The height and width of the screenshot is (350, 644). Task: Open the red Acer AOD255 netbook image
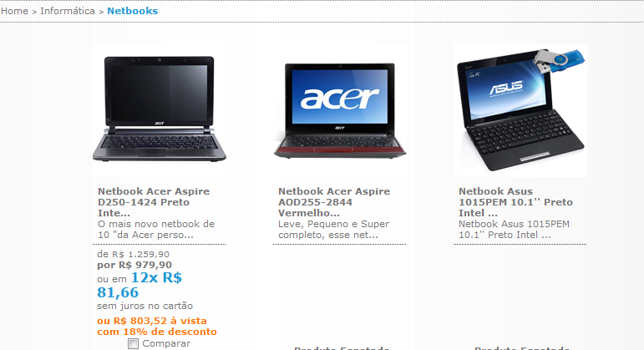[340, 110]
